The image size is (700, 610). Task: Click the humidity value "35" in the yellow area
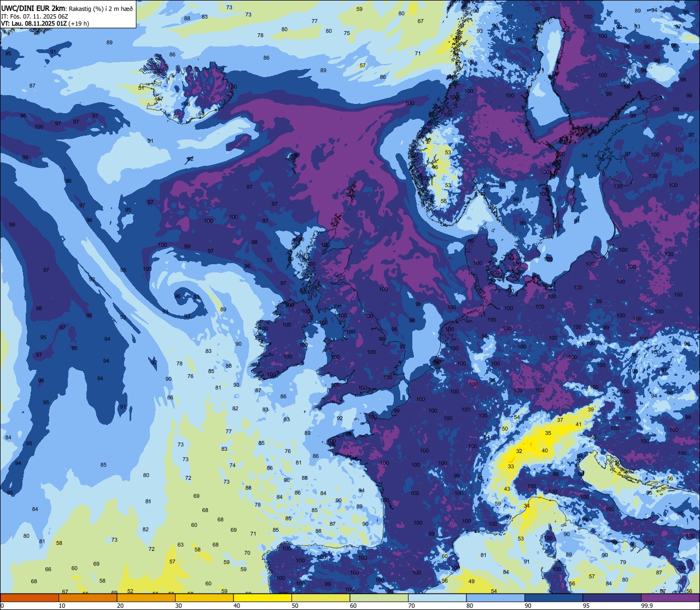pos(548,433)
